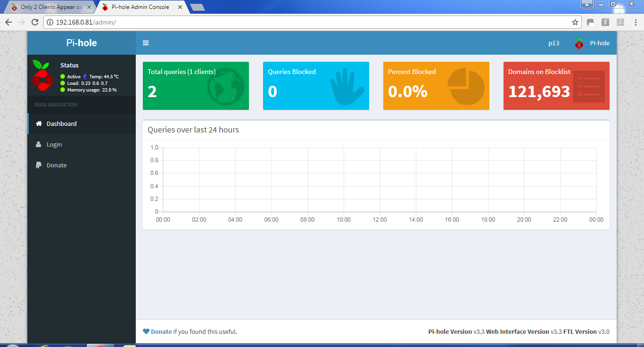
Task: Open a new browser tab
Action: [197, 7]
